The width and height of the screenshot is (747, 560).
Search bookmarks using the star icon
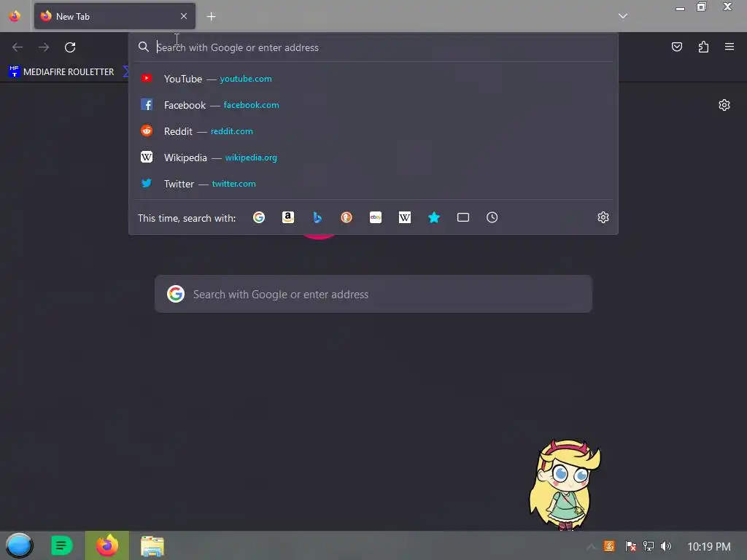434,217
